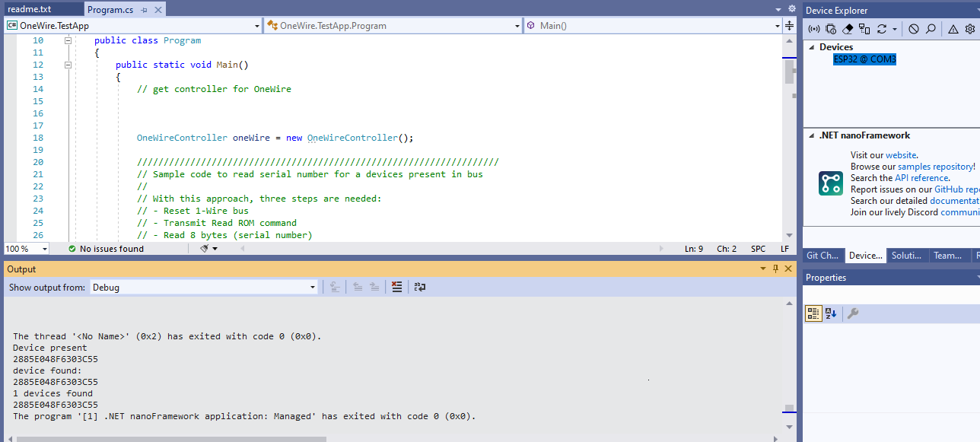
Task: Ping the connected device in Device Explorer
Action: 813,29
